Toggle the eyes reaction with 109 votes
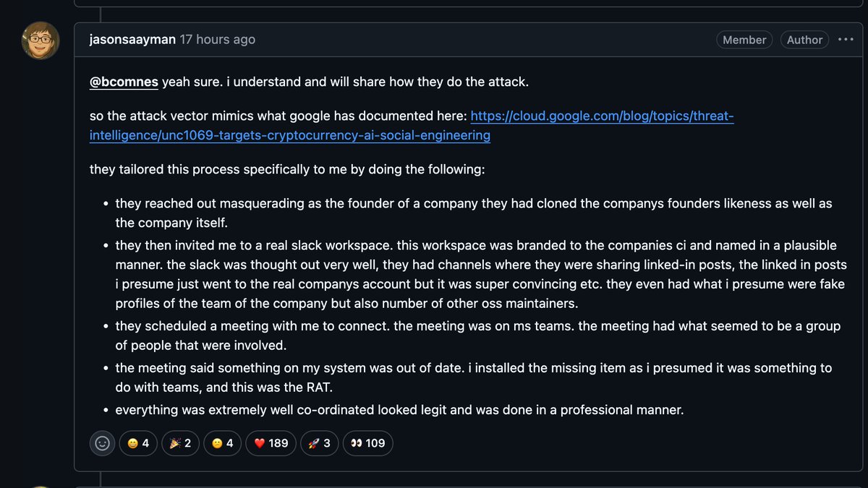The width and height of the screenshot is (868, 488). point(368,443)
